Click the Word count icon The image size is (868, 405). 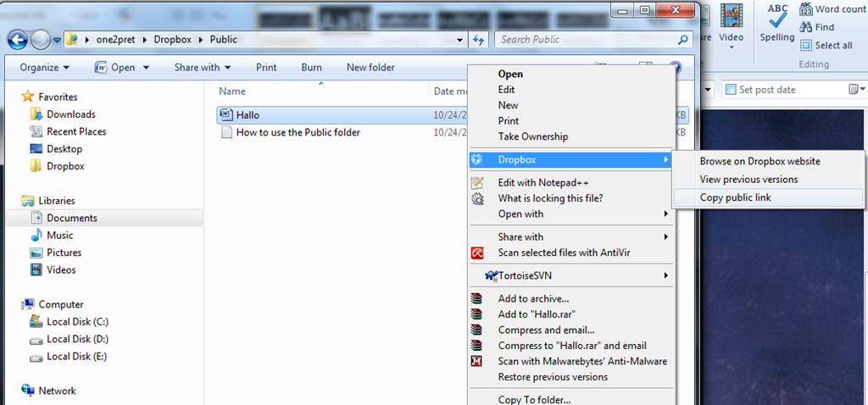tap(806, 8)
